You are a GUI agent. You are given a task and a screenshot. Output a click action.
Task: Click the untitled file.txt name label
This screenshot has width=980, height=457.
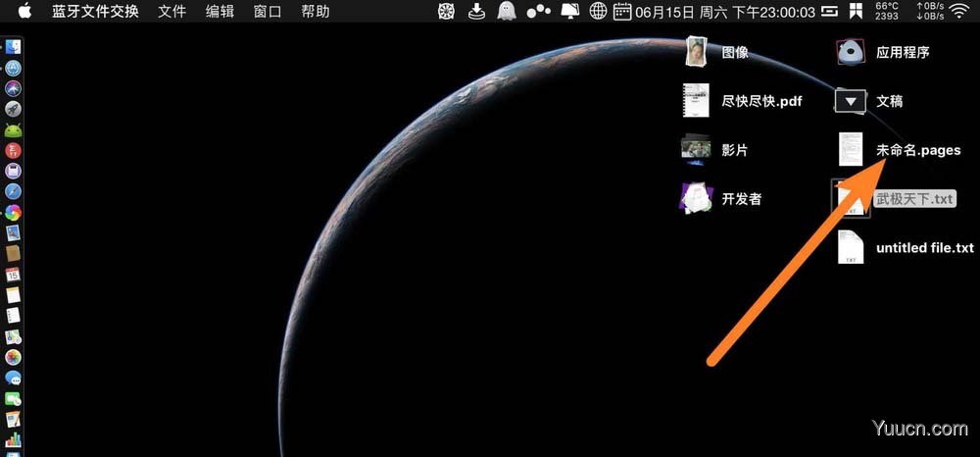925,248
